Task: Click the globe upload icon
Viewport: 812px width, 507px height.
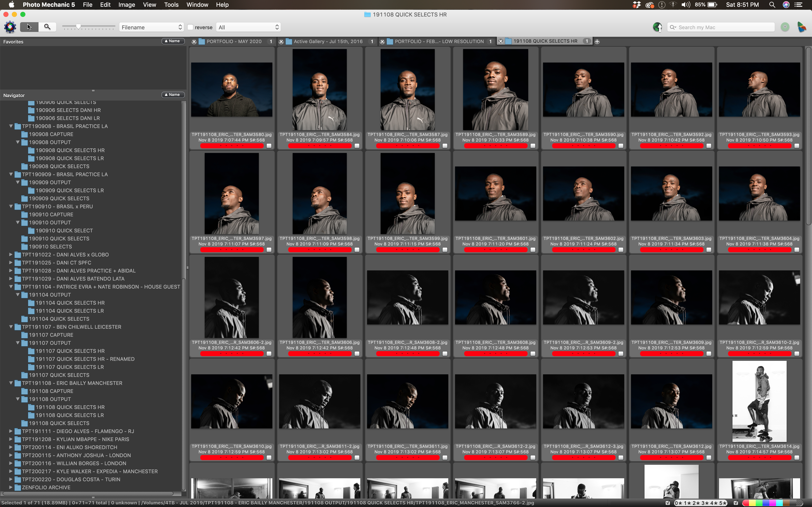Action: pyautogui.click(x=657, y=27)
